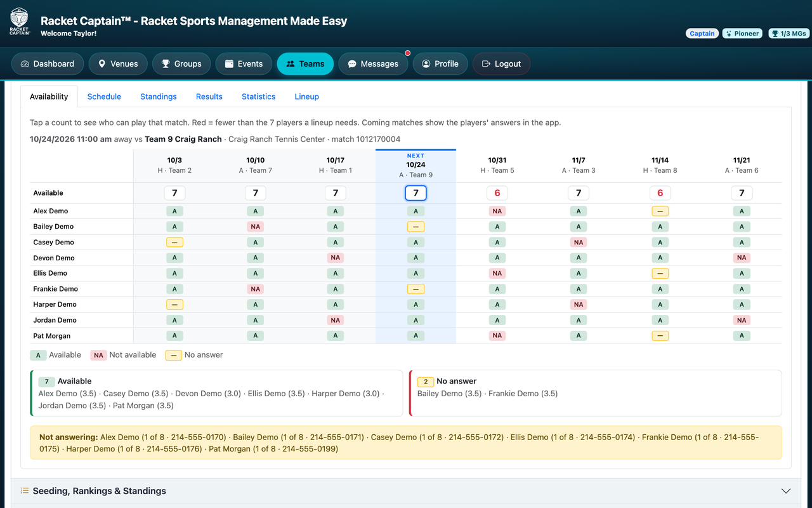The height and width of the screenshot is (508, 812).
Task: Click the Pioneer badge icon
Action: tap(729, 34)
